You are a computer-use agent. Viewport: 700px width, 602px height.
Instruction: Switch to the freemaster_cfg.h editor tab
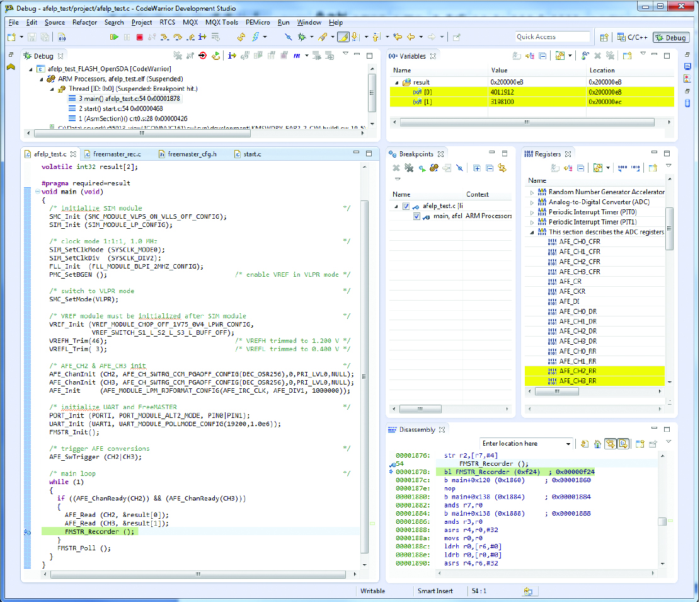click(x=192, y=154)
